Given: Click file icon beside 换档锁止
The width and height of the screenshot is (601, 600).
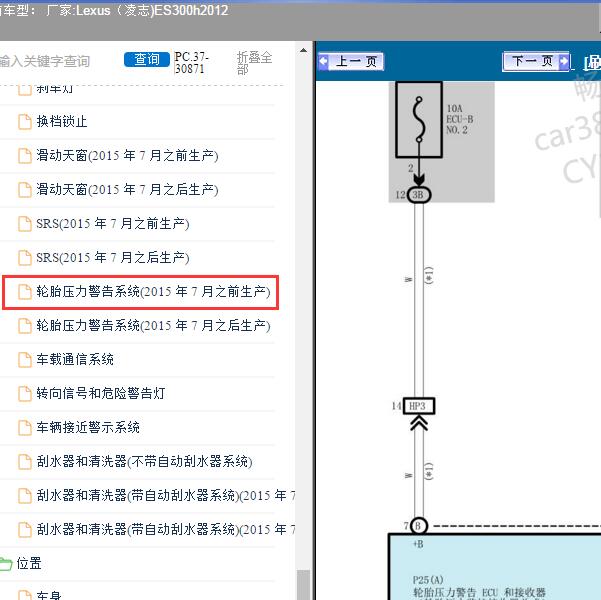Looking at the screenshot, I should [25, 122].
